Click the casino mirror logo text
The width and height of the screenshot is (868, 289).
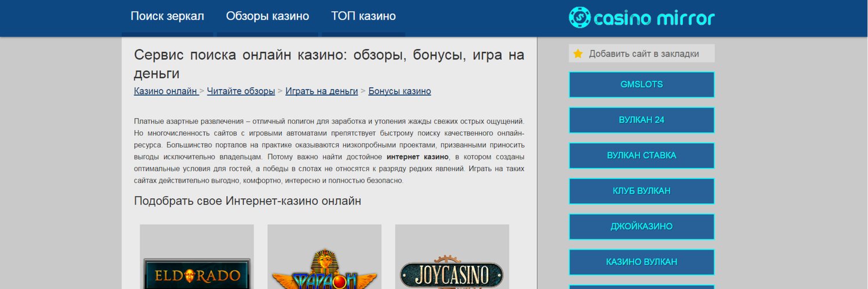coord(654,18)
